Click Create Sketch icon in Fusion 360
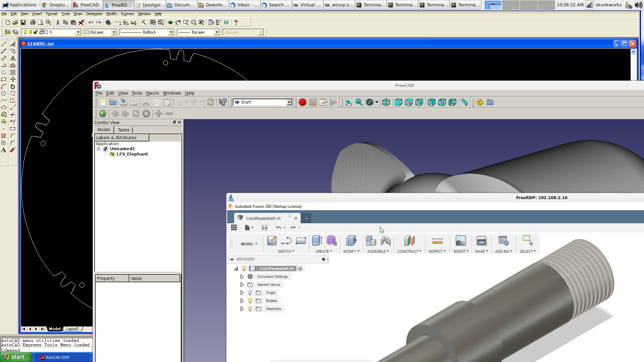The image size is (644, 362). tap(272, 241)
